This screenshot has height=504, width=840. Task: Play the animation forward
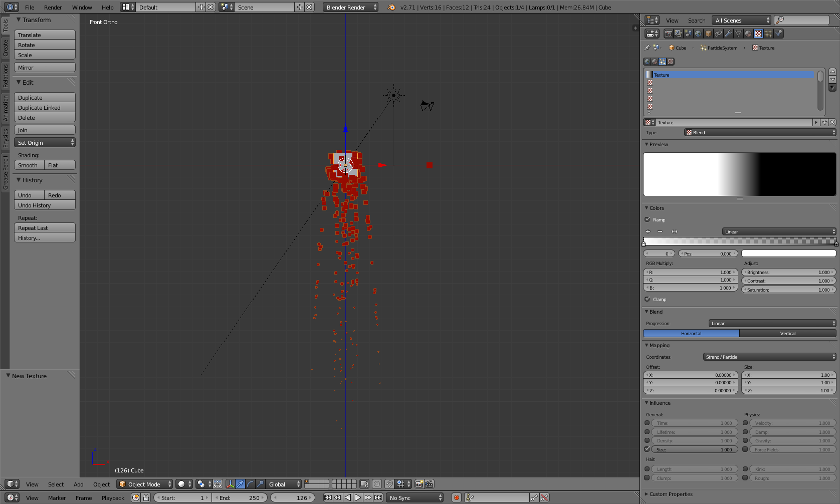358,497
